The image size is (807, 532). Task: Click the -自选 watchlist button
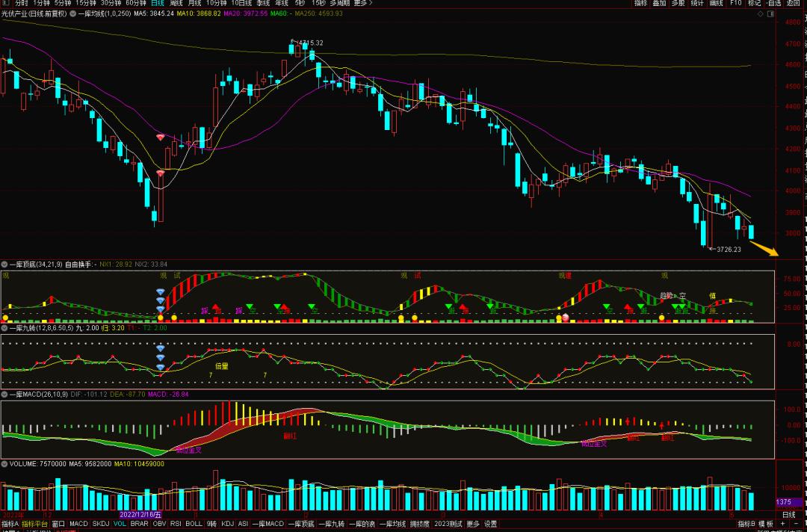[773, 3]
